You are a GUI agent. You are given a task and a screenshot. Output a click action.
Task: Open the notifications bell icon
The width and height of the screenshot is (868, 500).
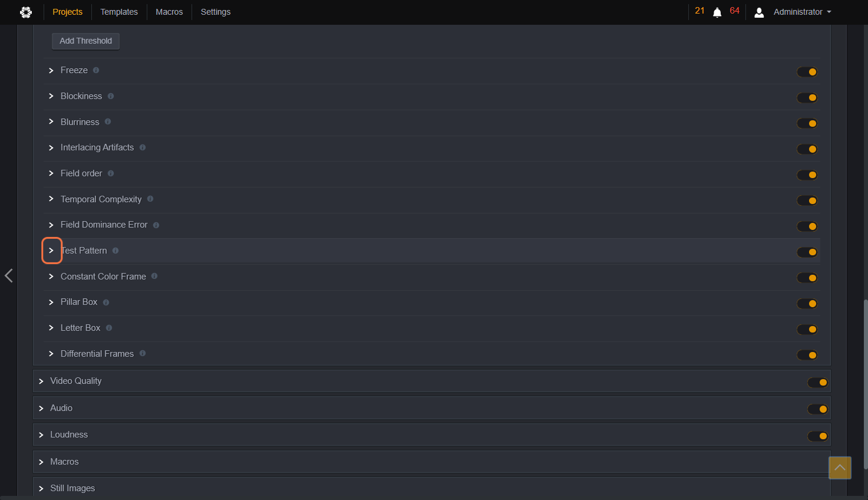(717, 12)
